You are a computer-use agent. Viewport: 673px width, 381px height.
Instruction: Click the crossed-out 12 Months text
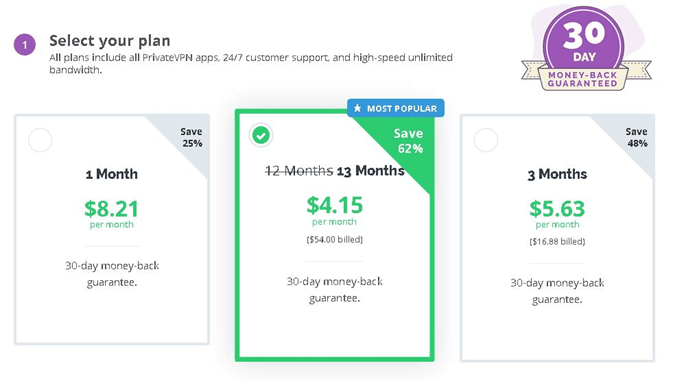pyautogui.click(x=299, y=171)
